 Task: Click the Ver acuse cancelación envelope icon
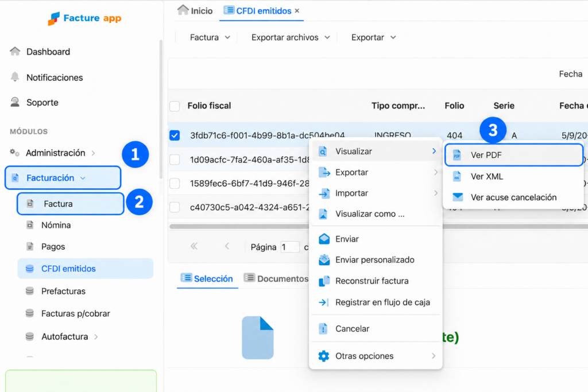pos(458,197)
